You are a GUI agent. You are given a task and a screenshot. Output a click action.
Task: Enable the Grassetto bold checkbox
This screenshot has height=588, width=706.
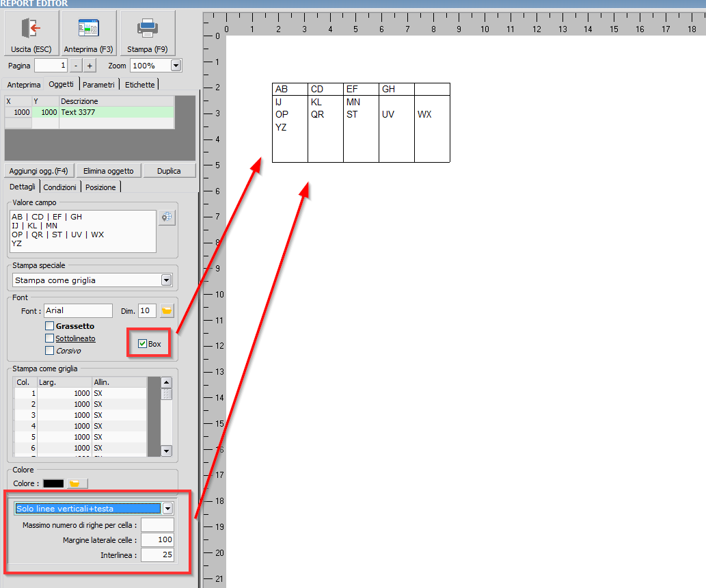point(49,326)
